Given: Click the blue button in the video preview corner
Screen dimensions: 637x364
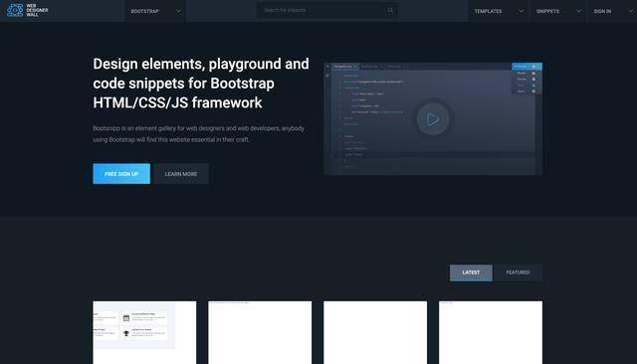Looking at the screenshot, I should (x=527, y=67).
